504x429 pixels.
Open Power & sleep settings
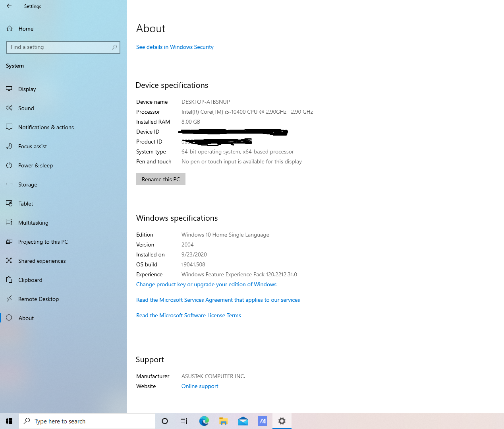35,165
